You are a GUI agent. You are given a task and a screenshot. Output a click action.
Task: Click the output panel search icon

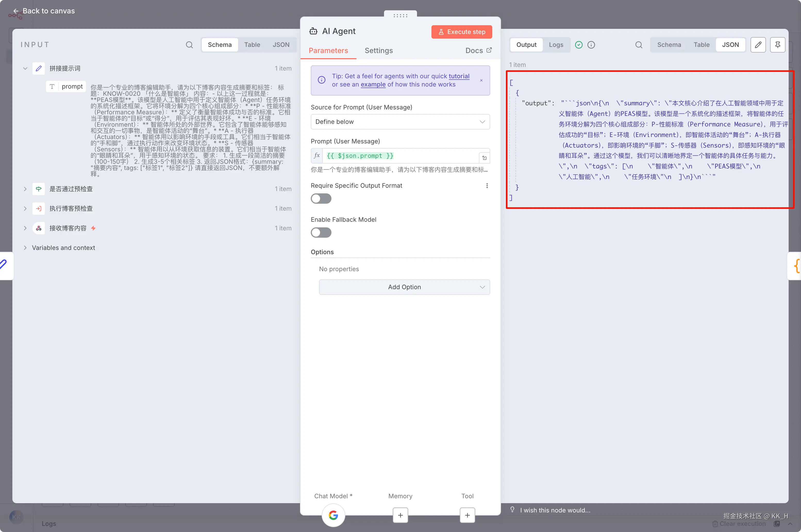pyautogui.click(x=638, y=45)
